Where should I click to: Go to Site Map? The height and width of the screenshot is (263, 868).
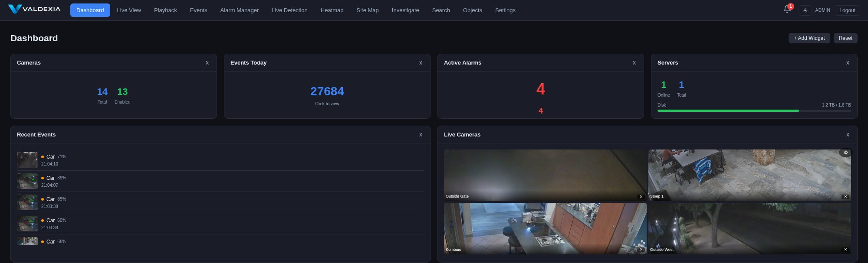pos(368,10)
